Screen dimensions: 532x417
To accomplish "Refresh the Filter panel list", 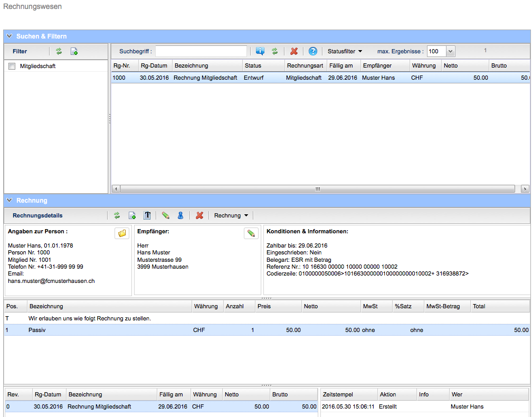I will pos(59,51).
